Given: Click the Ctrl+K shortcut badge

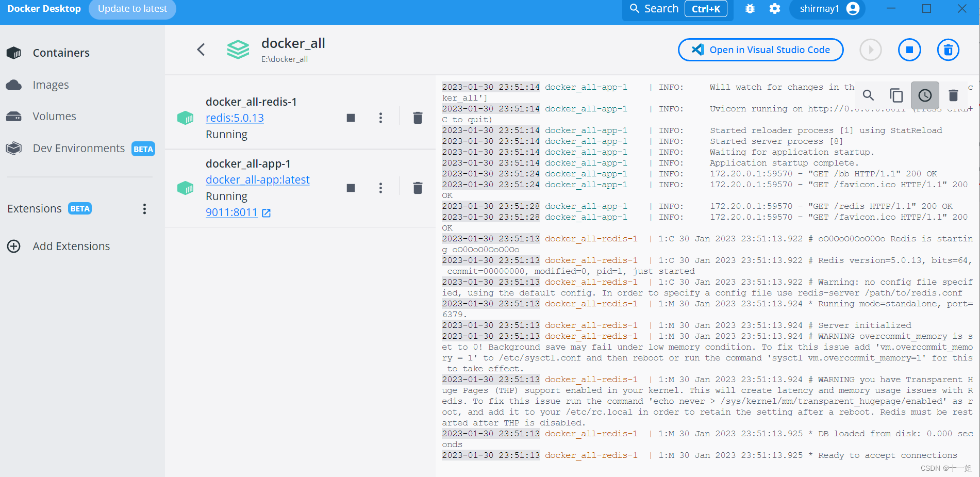Looking at the screenshot, I should pos(706,9).
